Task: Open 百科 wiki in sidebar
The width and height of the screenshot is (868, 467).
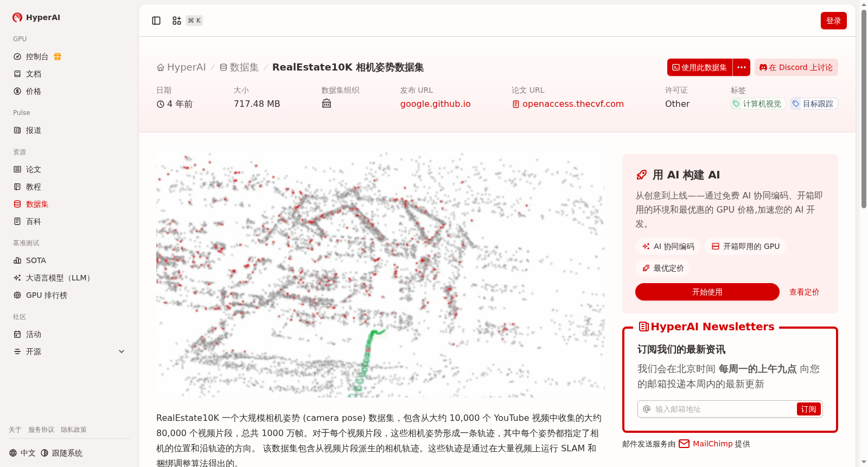Action: tap(69, 221)
